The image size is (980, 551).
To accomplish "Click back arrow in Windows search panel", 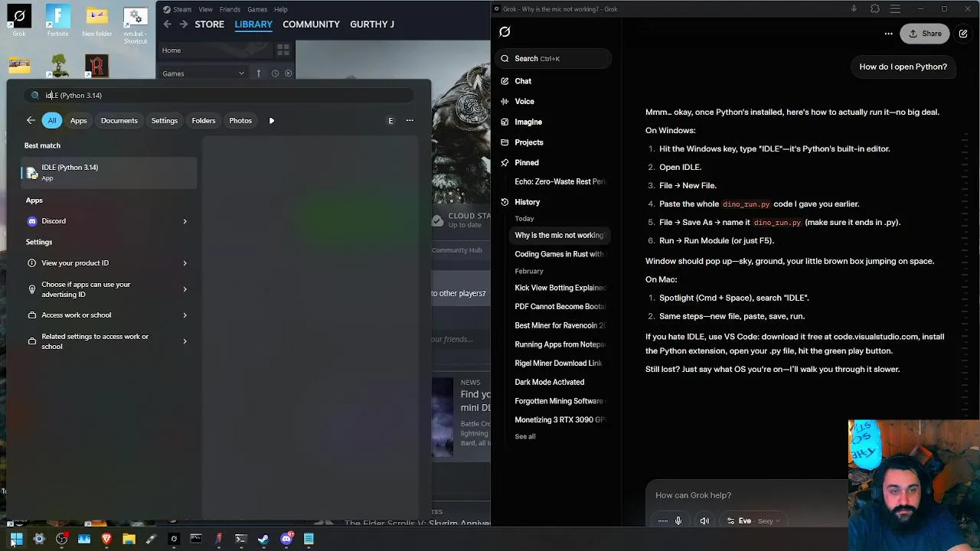I will click(x=31, y=120).
